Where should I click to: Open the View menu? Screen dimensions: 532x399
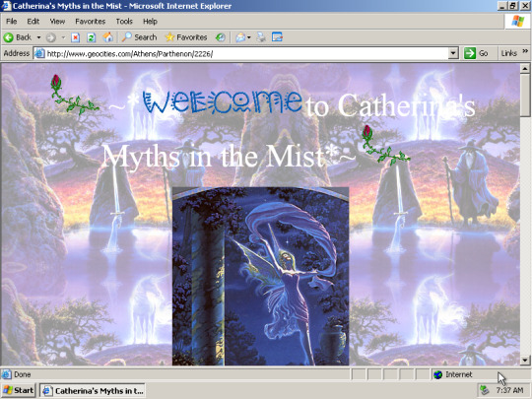pos(57,22)
